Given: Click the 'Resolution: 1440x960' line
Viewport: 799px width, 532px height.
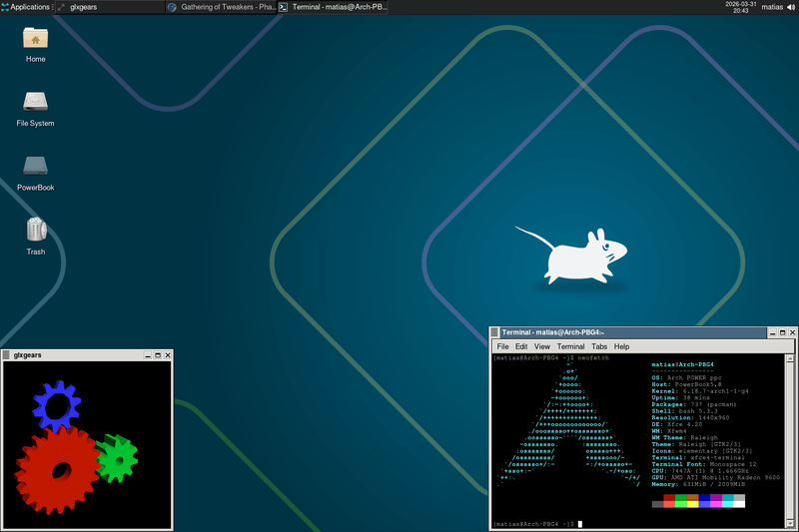Looking at the screenshot, I should coord(690,417).
